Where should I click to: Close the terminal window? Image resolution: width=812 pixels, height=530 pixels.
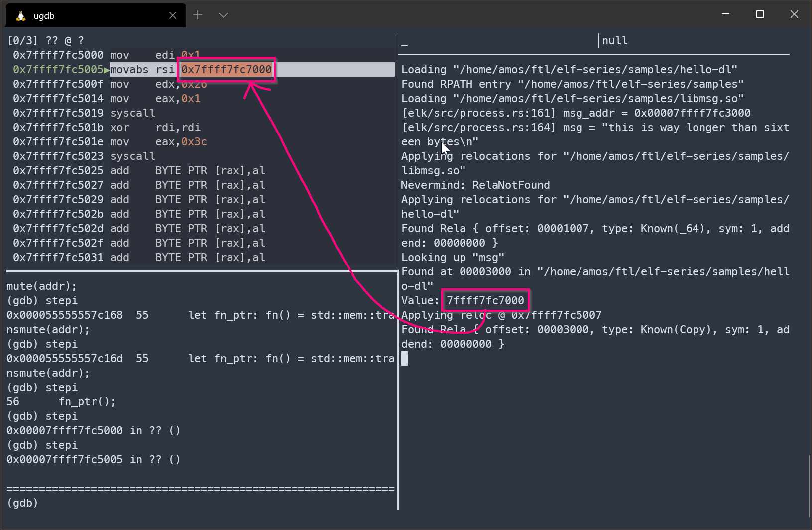[794, 14]
